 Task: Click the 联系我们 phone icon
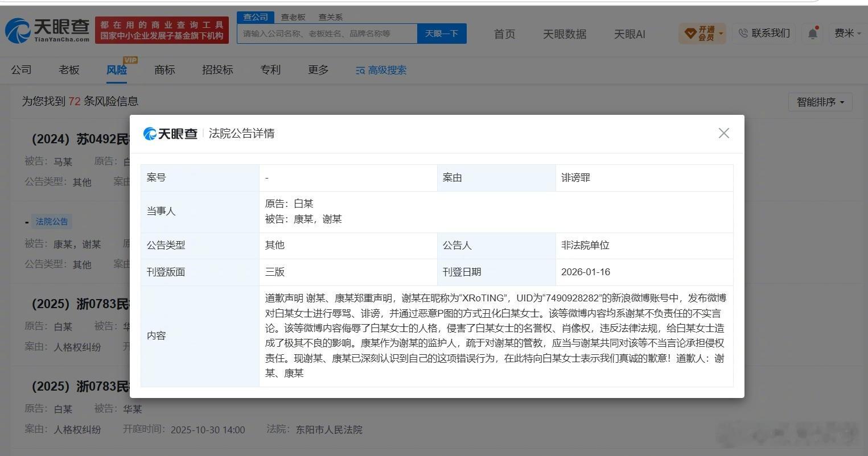click(743, 34)
